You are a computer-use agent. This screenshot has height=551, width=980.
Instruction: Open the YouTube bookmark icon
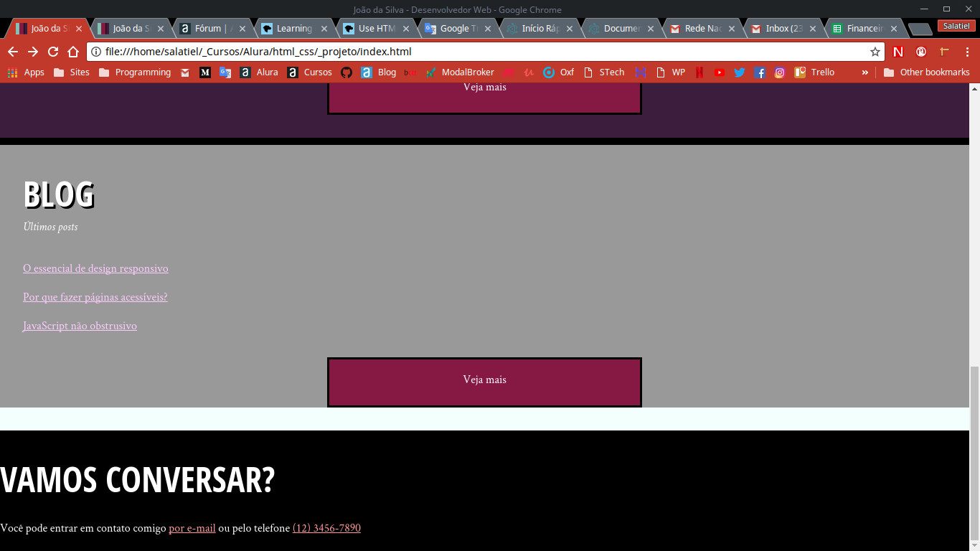(719, 72)
